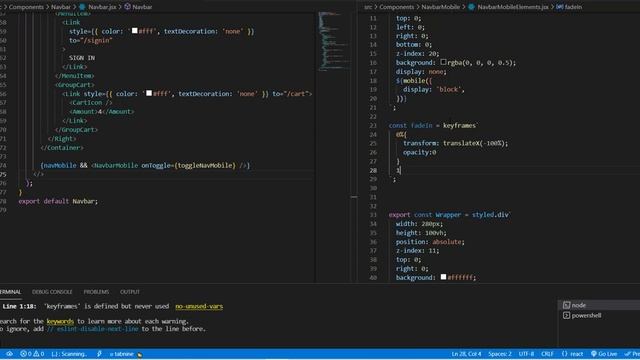Click the #fff color swatch on cart Link
The height and width of the screenshot is (360, 640).
click(x=149, y=93)
